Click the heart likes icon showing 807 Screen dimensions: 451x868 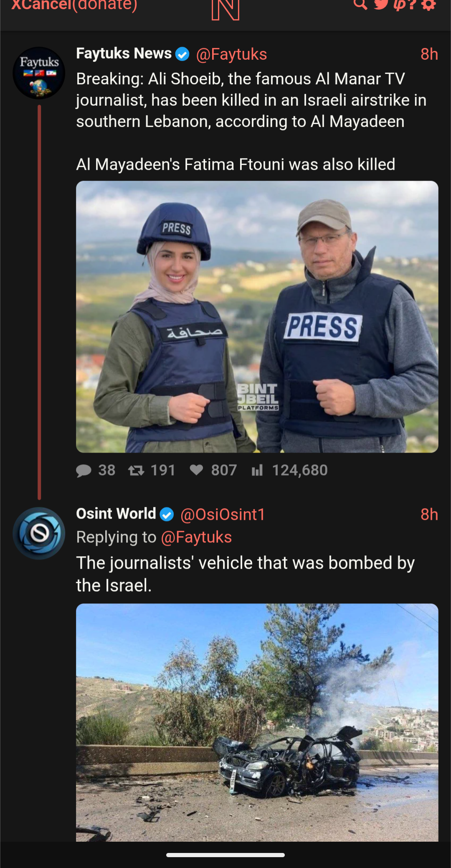196,470
